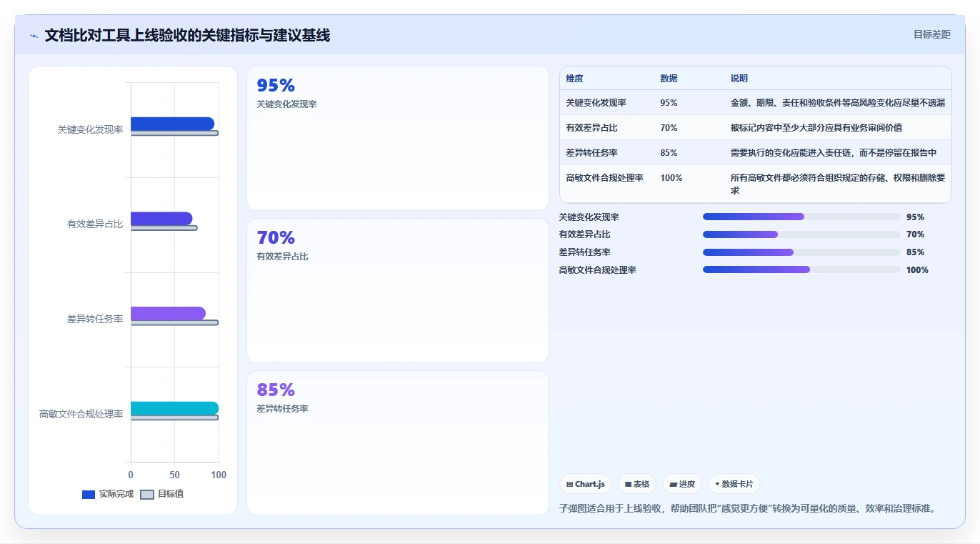Click the Chart.js tag chip
The width and height of the screenshot is (980, 544).
(x=585, y=484)
